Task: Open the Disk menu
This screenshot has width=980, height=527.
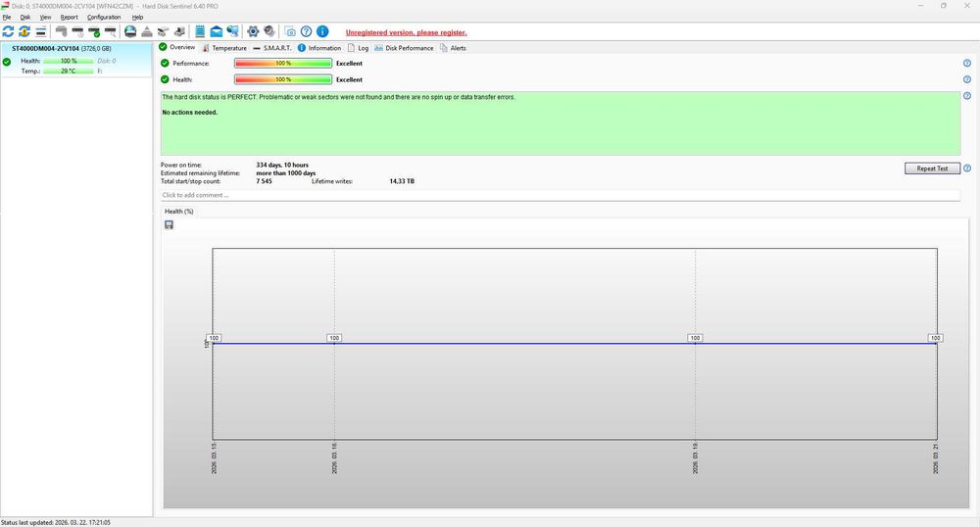Action: 25,17
